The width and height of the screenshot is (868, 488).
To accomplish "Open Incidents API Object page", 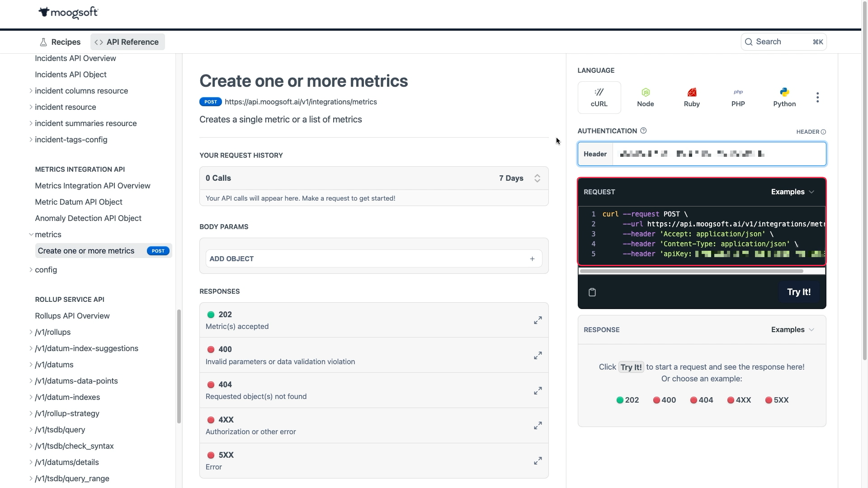I will [x=71, y=75].
